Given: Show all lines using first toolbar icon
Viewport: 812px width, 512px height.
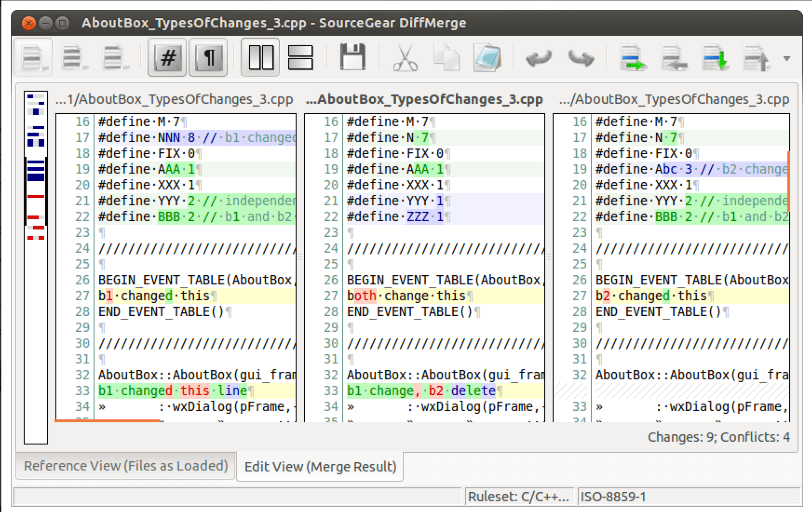Looking at the screenshot, I should 34,58.
